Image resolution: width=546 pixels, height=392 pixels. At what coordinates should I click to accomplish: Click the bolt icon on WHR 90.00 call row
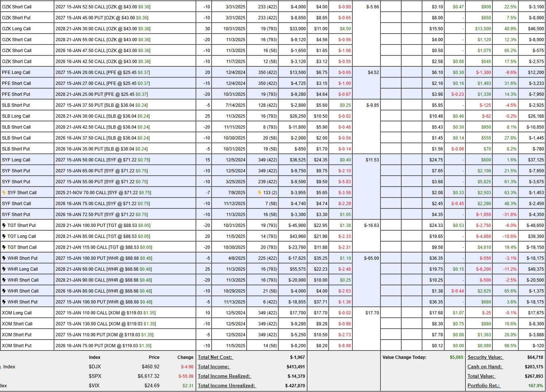click(4, 280)
